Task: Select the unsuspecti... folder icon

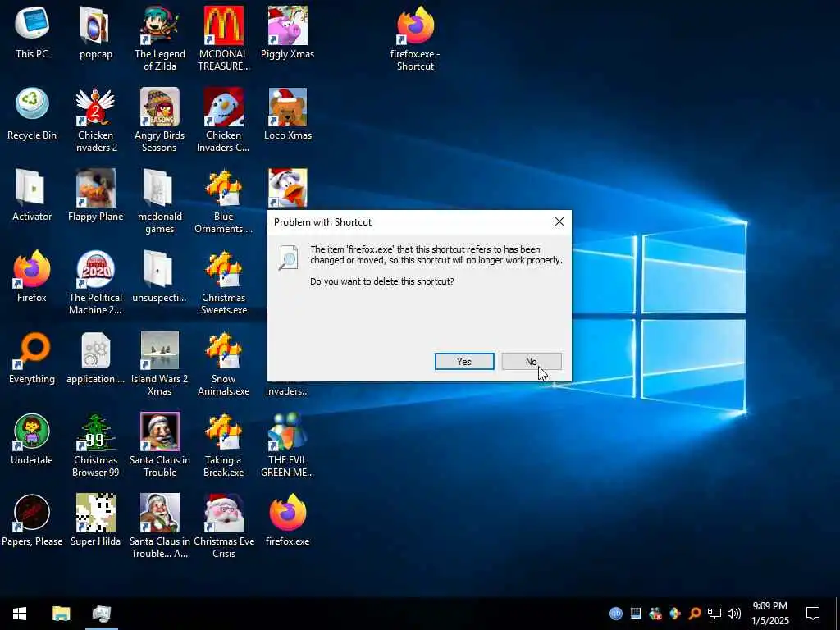Action: 160,276
